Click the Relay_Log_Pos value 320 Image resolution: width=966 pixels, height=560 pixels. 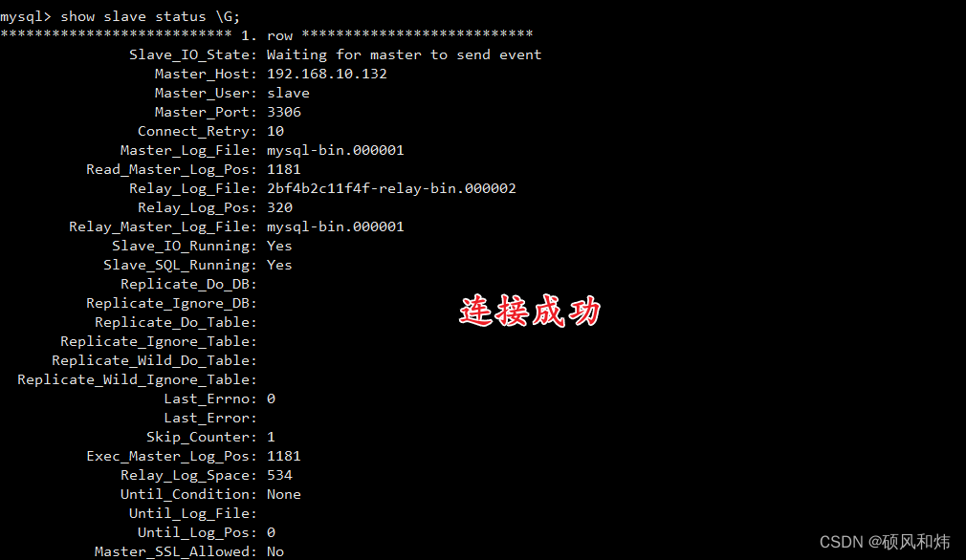(279, 207)
